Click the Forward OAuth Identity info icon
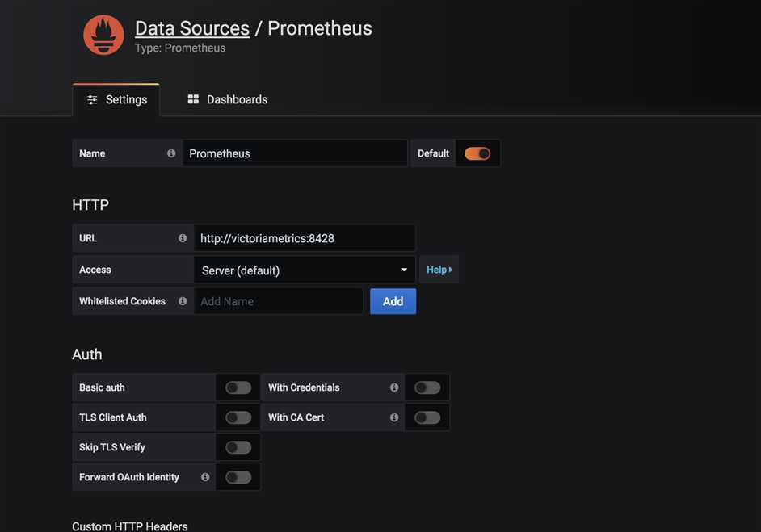 point(205,477)
